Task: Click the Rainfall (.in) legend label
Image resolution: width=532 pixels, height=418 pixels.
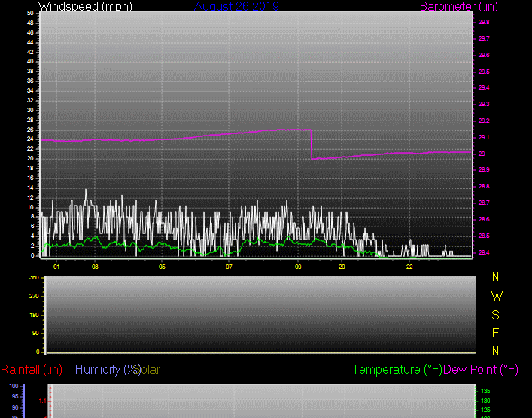Action: coord(32,370)
